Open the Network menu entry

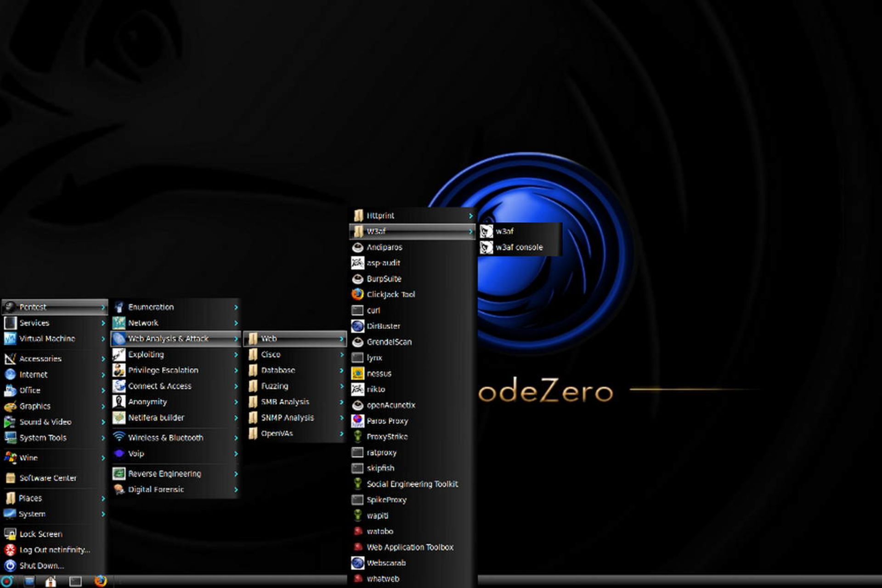click(176, 323)
